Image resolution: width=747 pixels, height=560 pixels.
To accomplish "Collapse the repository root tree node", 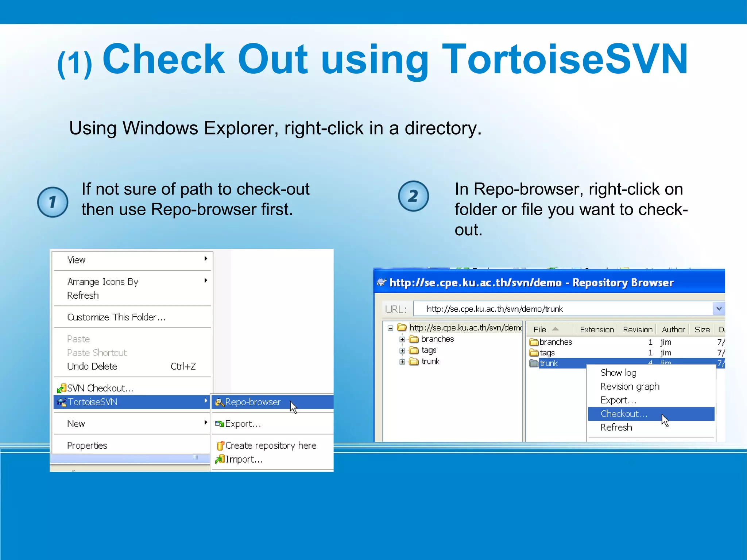I will point(390,328).
